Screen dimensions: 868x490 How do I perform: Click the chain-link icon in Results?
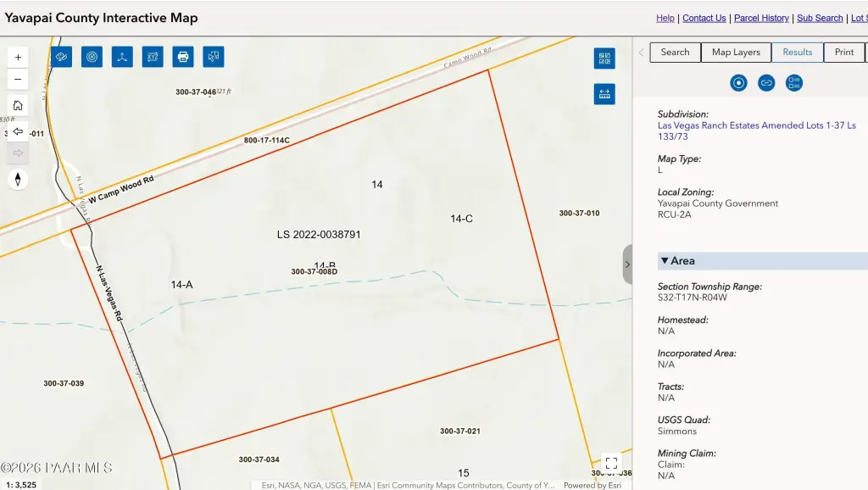click(766, 83)
